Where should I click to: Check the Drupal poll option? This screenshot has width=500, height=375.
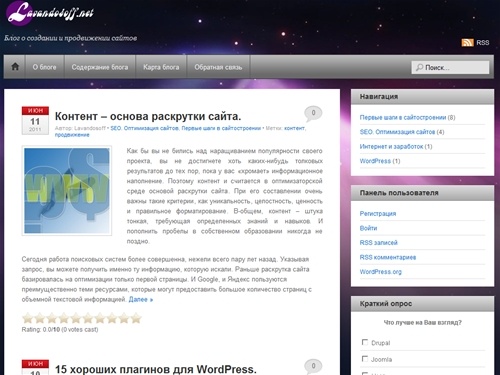click(365, 342)
